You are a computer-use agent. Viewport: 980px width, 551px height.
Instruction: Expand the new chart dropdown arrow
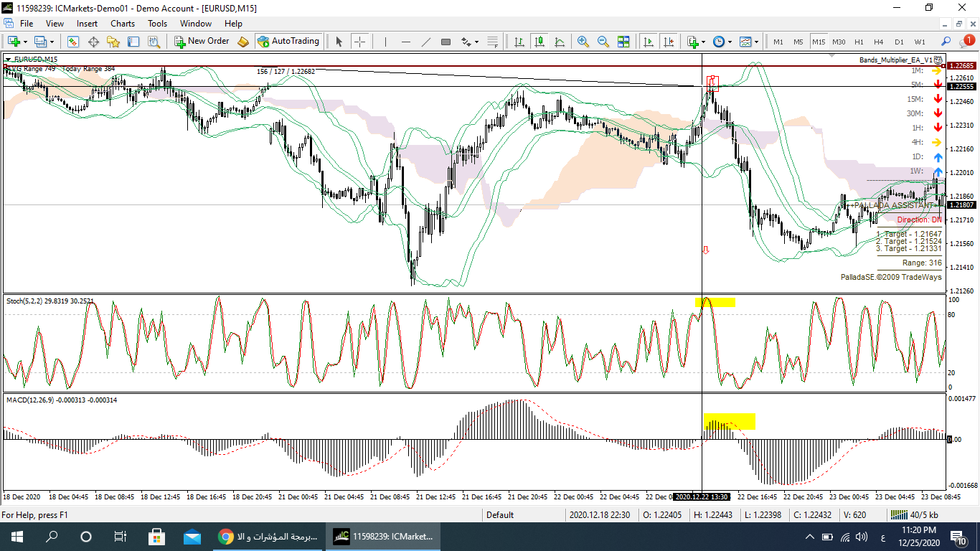26,42
